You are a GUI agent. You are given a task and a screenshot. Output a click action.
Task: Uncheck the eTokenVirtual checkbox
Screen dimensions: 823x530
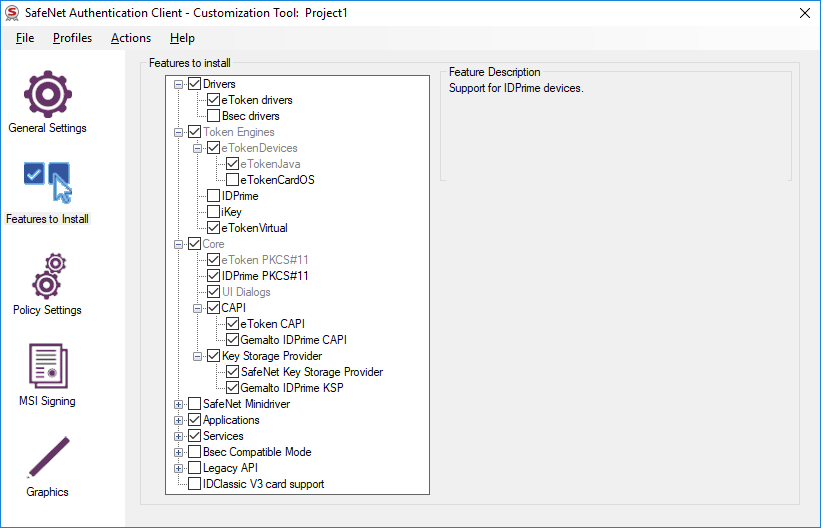[x=214, y=228]
